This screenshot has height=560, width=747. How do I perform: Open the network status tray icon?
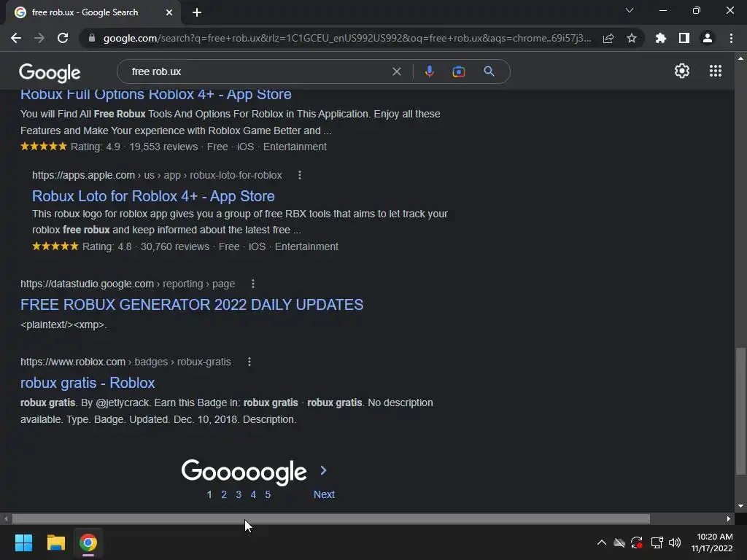coord(657,542)
